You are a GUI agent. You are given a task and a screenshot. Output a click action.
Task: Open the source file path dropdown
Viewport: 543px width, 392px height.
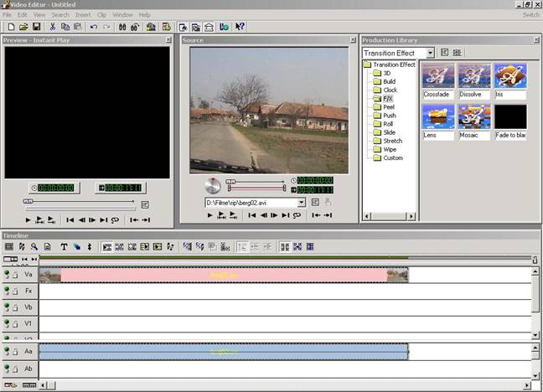click(301, 203)
